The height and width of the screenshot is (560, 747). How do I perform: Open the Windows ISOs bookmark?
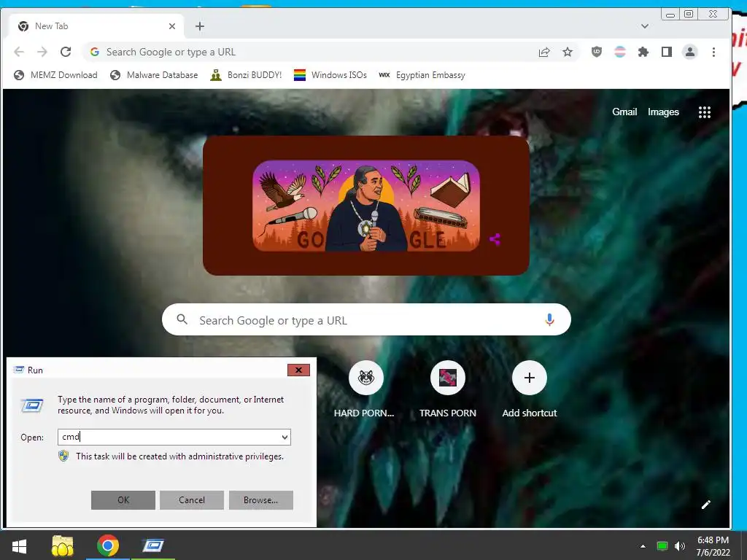coord(330,75)
